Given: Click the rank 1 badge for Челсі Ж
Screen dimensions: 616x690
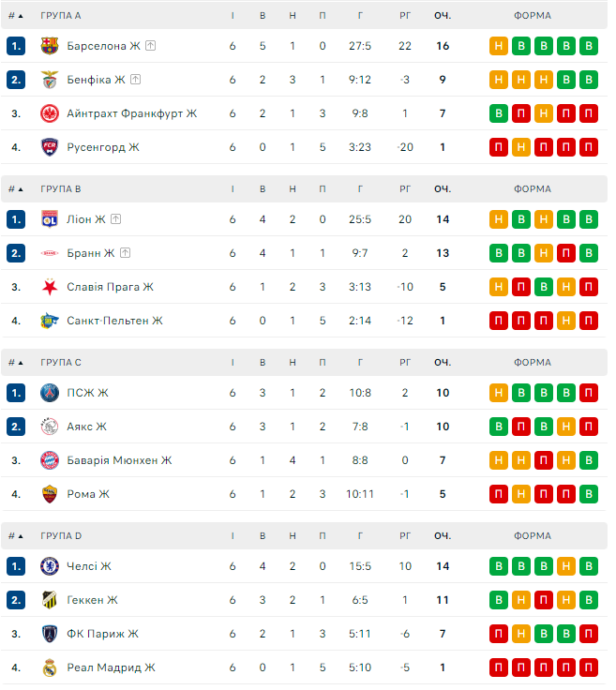Looking at the screenshot, I should click(x=16, y=566).
